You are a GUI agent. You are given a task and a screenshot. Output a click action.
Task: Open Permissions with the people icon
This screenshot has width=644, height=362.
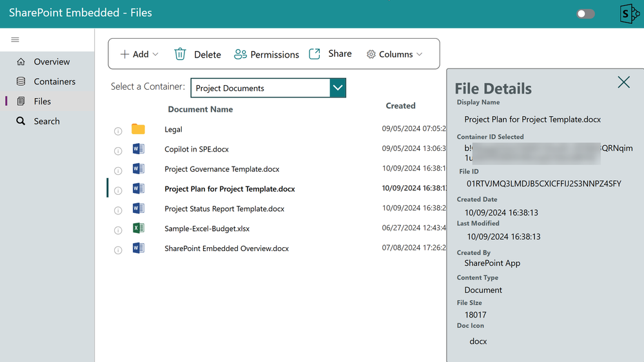click(x=240, y=54)
